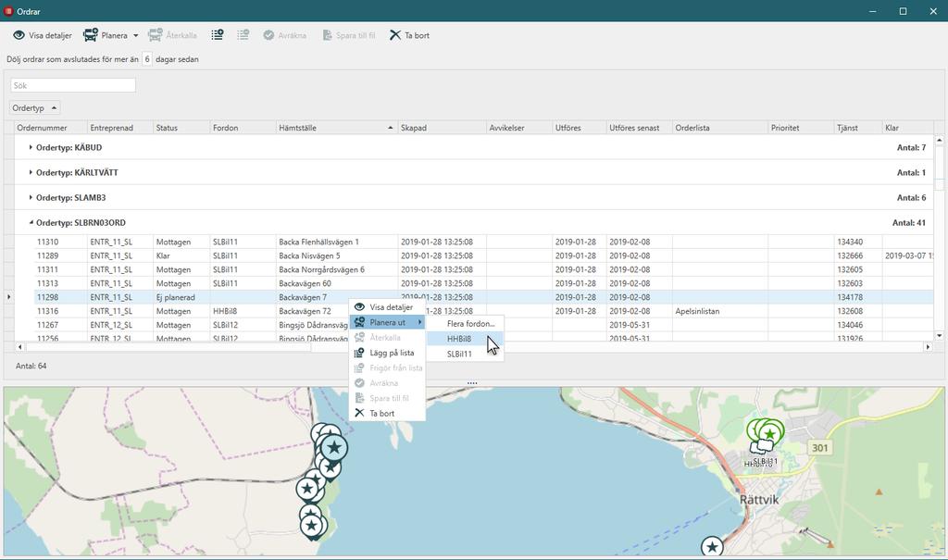Sort by the Entreprenad column header
Screen dimensions: 948x560
(120, 128)
